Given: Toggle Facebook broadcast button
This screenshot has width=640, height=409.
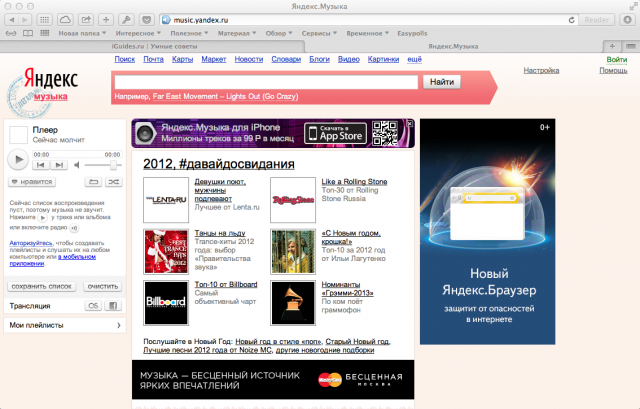Looking at the screenshot, I should (113, 306).
